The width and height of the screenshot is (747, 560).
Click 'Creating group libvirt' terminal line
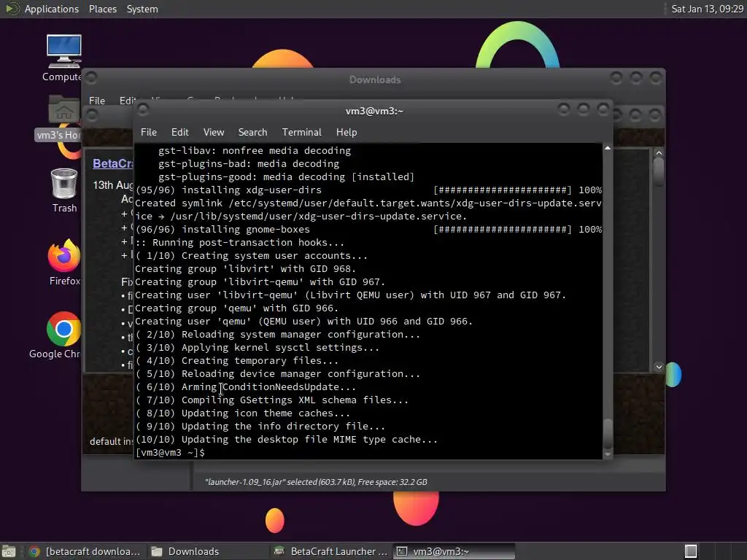pyautogui.click(x=245, y=269)
